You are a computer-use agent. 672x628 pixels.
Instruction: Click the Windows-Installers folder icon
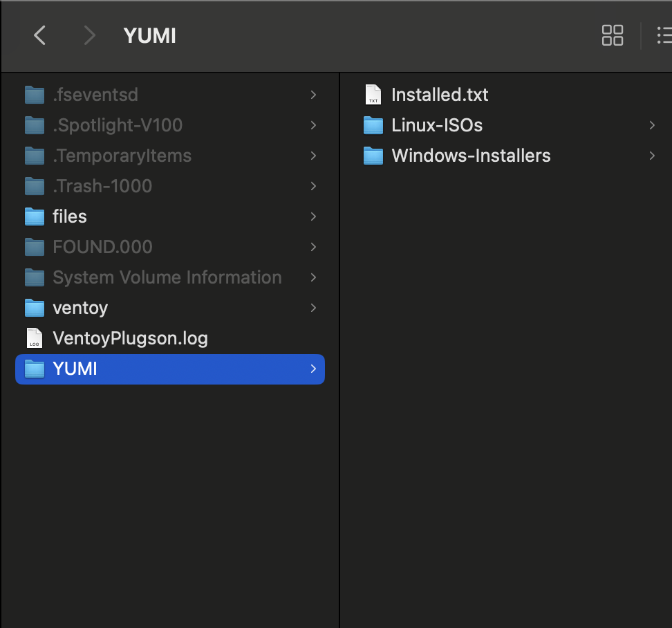click(x=373, y=156)
